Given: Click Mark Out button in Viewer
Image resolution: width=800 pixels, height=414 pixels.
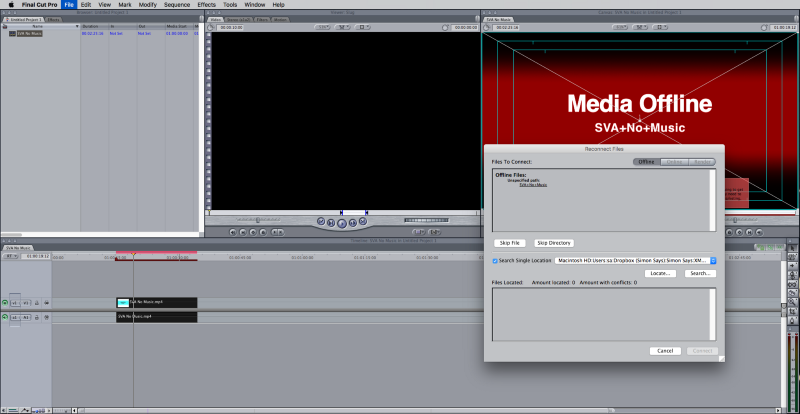Looking at the screenshot, I should click(x=281, y=232).
